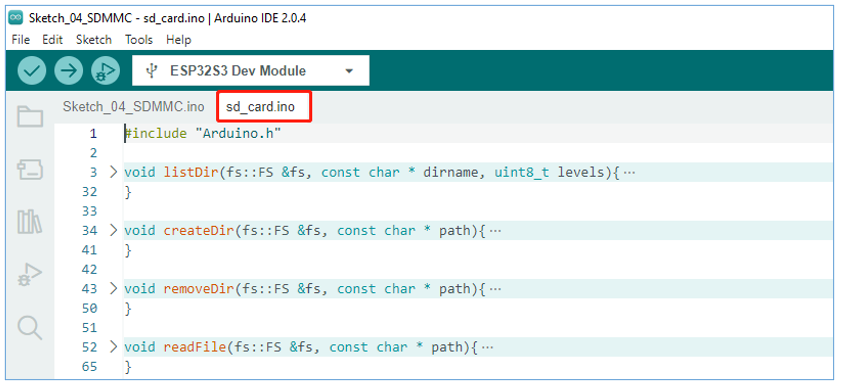The height and width of the screenshot is (388, 844).
Task: Click line number 65 in gutter
Action: click(90, 366)
